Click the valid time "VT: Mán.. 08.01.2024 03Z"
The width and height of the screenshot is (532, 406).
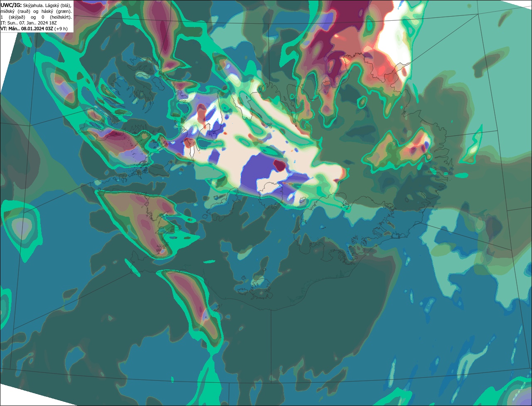27,29
